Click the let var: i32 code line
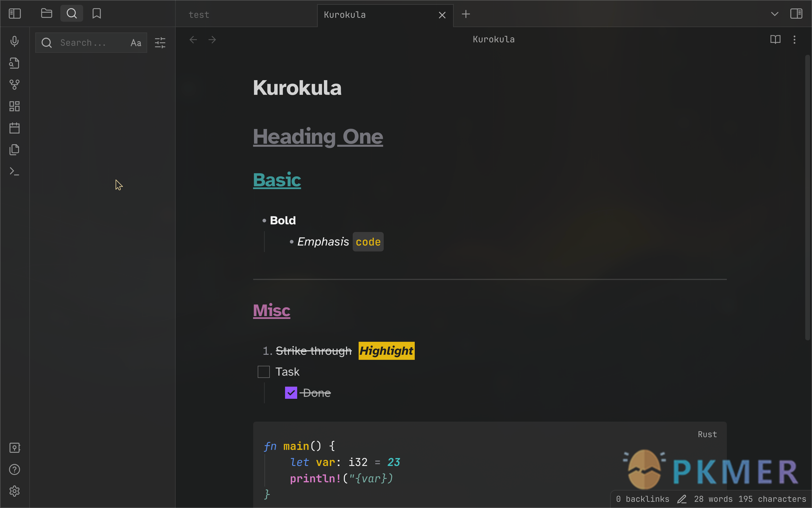The width and height of the screenshot is (812, 508). tap(345, 462)
